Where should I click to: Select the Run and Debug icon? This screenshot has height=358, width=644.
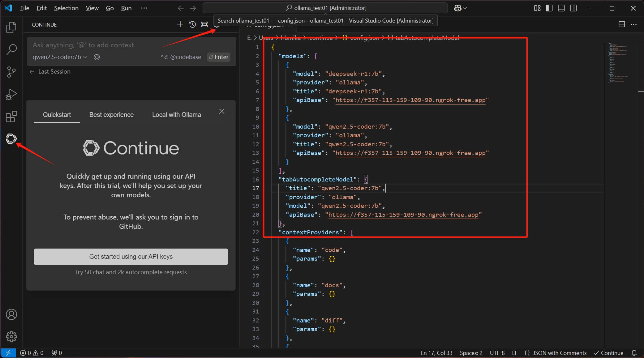pyautogui.click(x=11, y=94)
